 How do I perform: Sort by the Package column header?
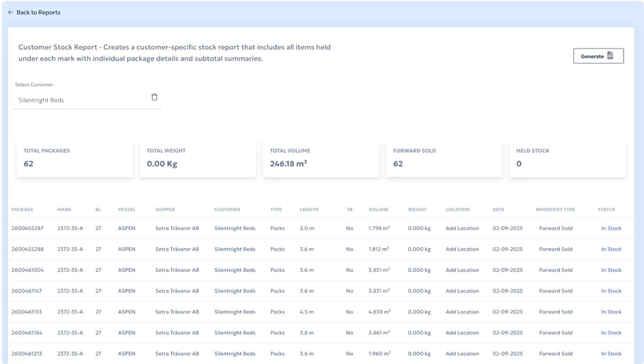(22, 209)
